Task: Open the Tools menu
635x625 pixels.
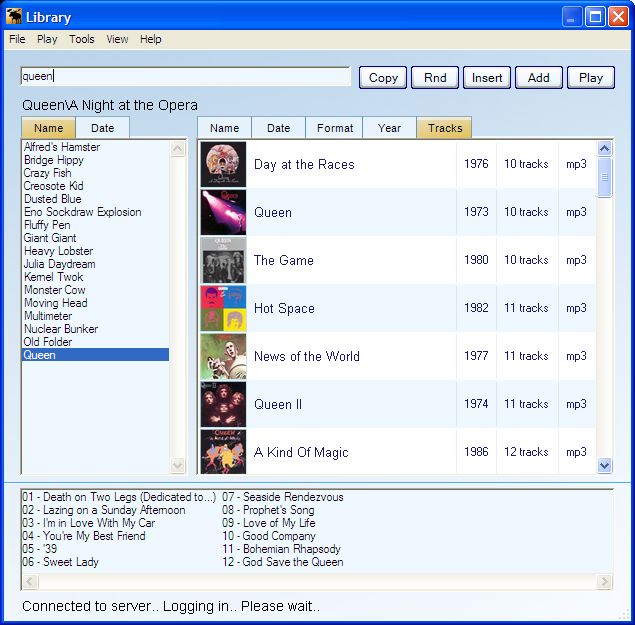Action: tap(82, 39)
